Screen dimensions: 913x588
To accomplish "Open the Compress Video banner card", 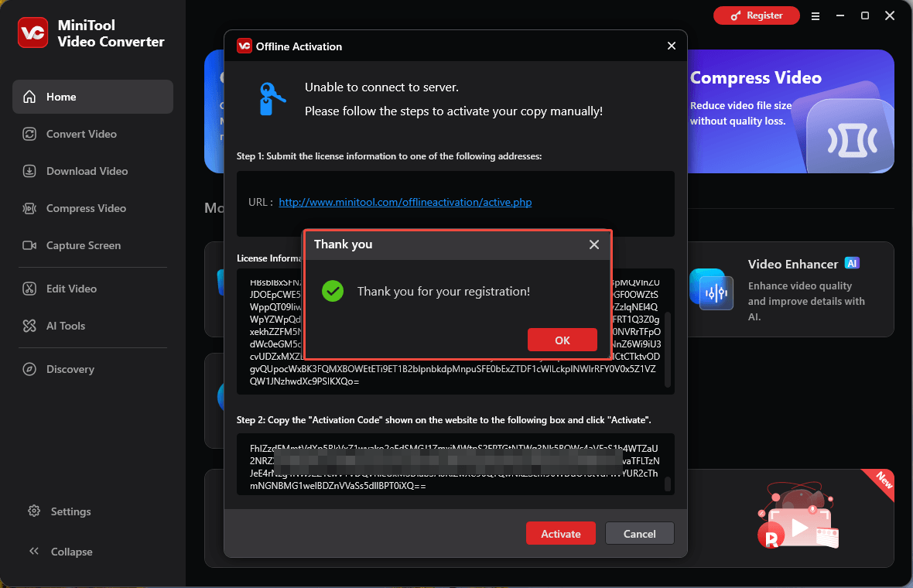I will (x=791, y=111).
